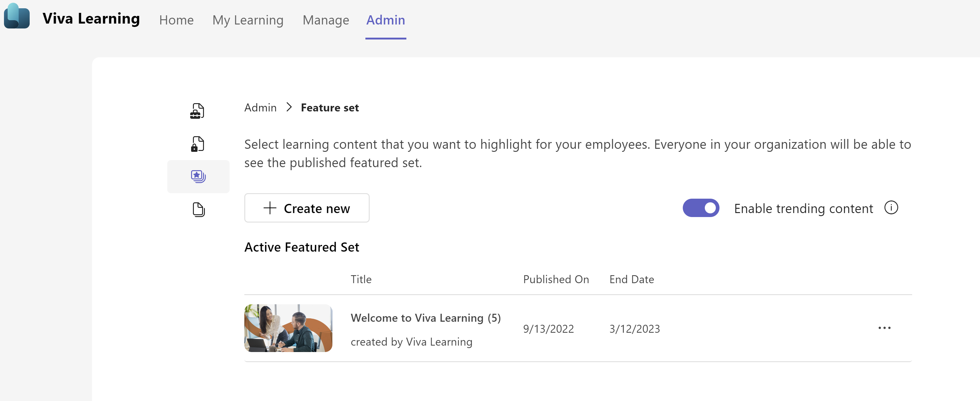The height and width of the screenshot is (401, 980).
Task: Click the 3/12/2023 end date
Action: tap(634, 329)
